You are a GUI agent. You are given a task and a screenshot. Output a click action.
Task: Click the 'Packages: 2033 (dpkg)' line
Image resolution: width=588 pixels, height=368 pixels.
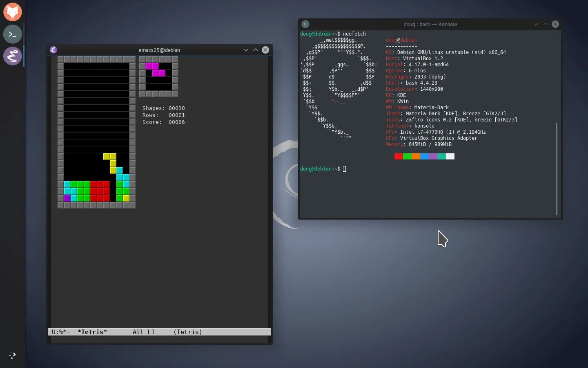pyautogui.click(x=416, y=77)
